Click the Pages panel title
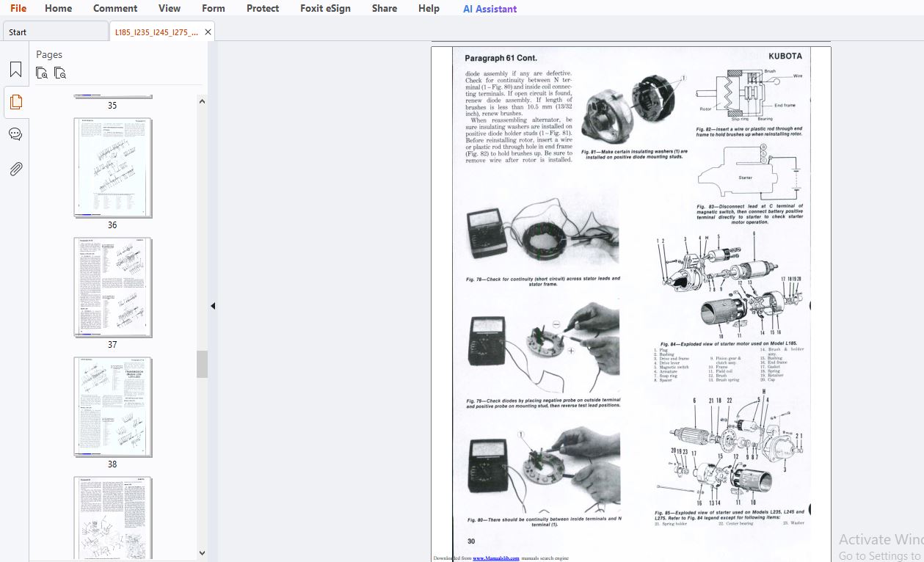Screen dimensions: 924x562 (49, 54)
